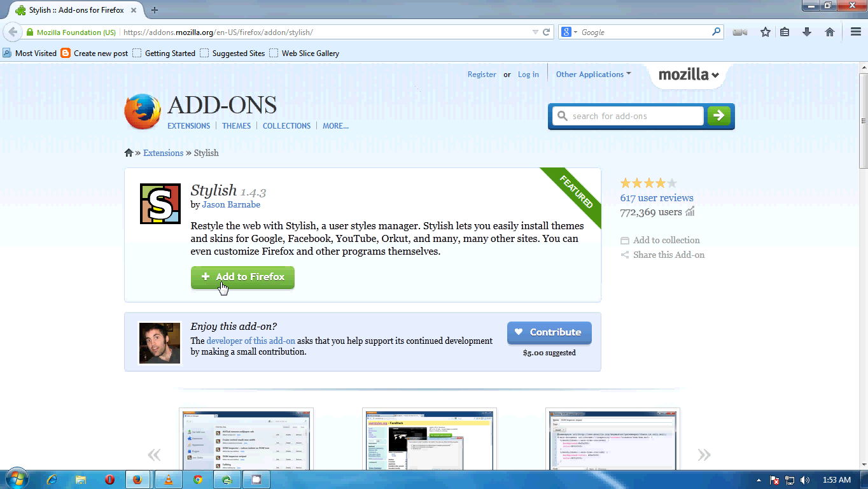Open the userstyles.org screenshot thumbnail
The width and height of the screenshot is (868, 489).
tap(430, 439)
